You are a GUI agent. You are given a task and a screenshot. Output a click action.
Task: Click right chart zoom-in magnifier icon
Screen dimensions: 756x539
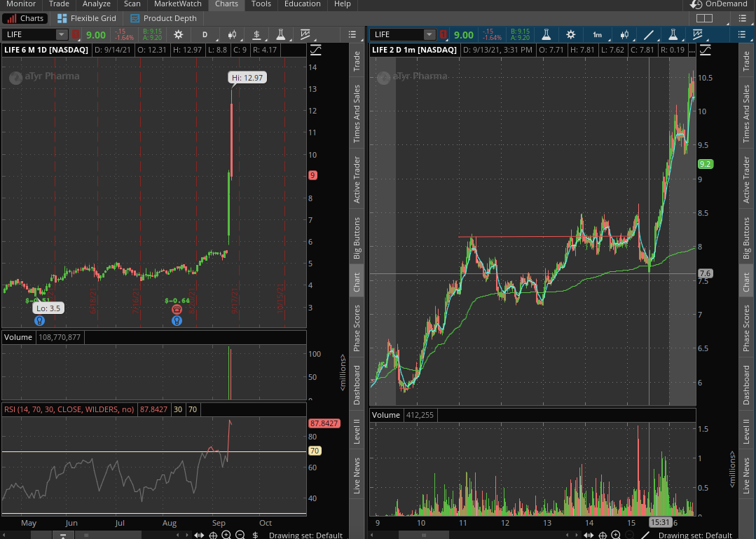616,535
